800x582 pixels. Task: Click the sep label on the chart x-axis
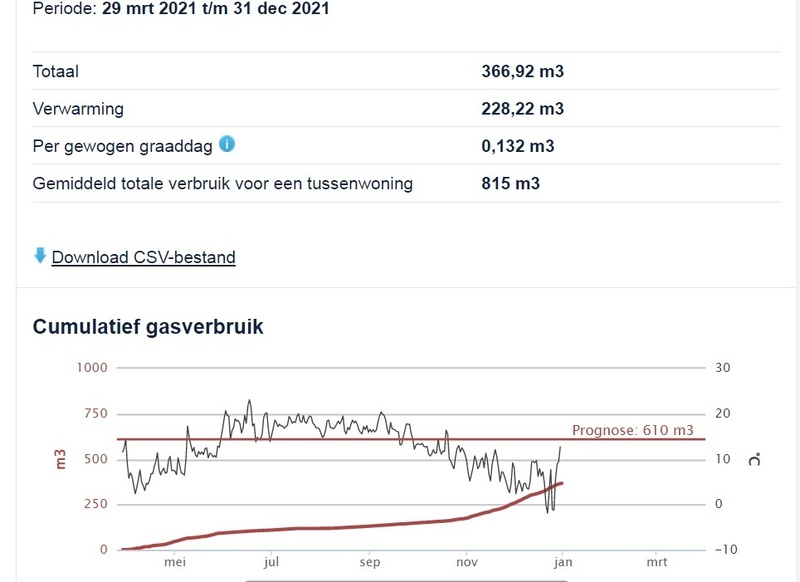click(370, 563)
